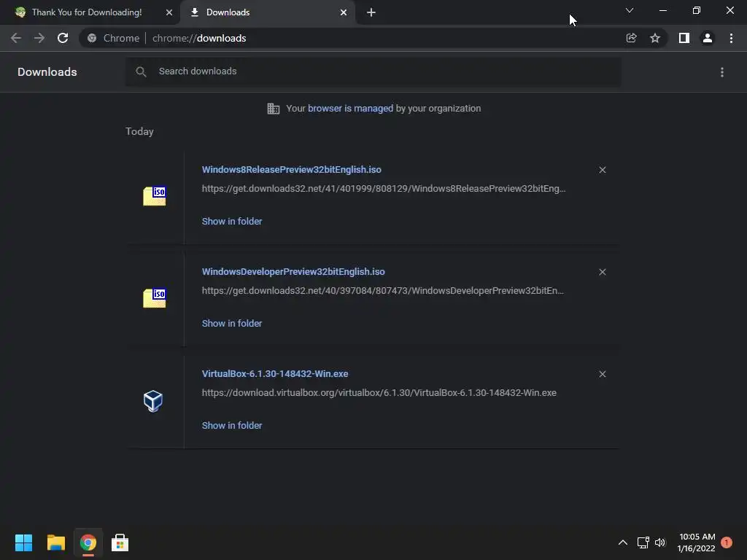Click the WindowsDeveloperPreview iso file icon
This screenshot has height=560, width=747.
[x=155, y=297]
